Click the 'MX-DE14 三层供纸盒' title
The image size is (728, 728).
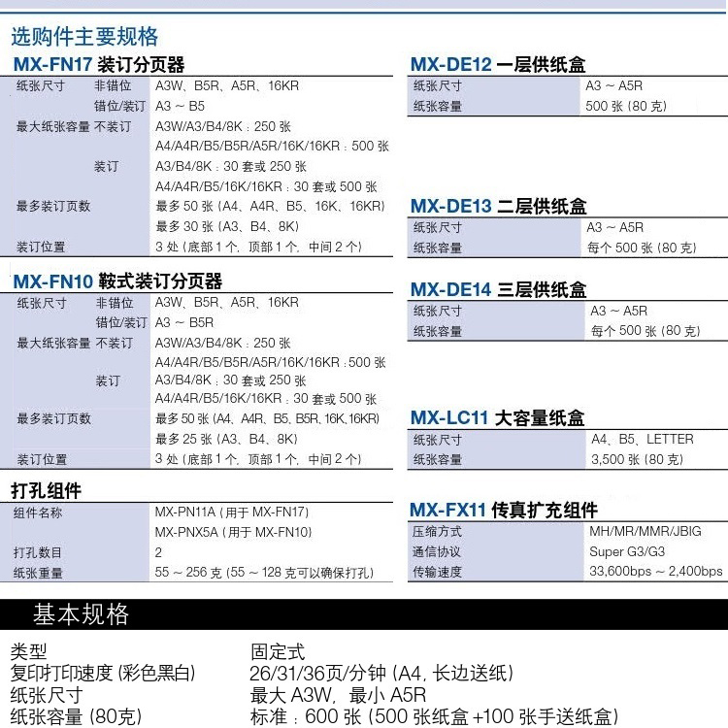pos(499,289)
